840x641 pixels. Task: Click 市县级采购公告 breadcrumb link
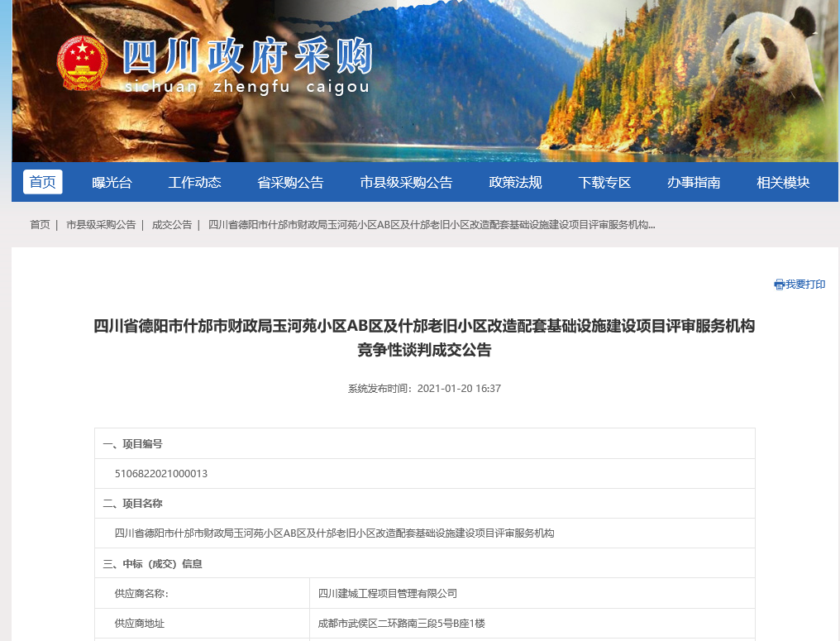click(101, 225)
